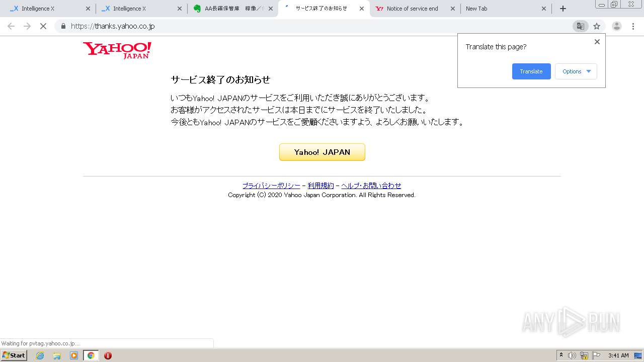Viewport: 644px width, 362px height.
Task: Click the Copyright 2020 Yahoo Japan text
Action: (321, 195)
